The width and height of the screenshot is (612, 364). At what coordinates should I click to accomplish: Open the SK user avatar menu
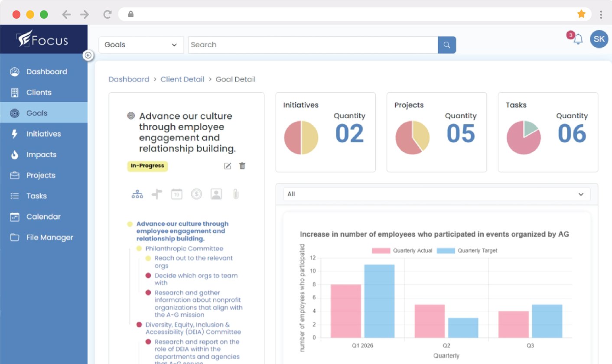599,39
